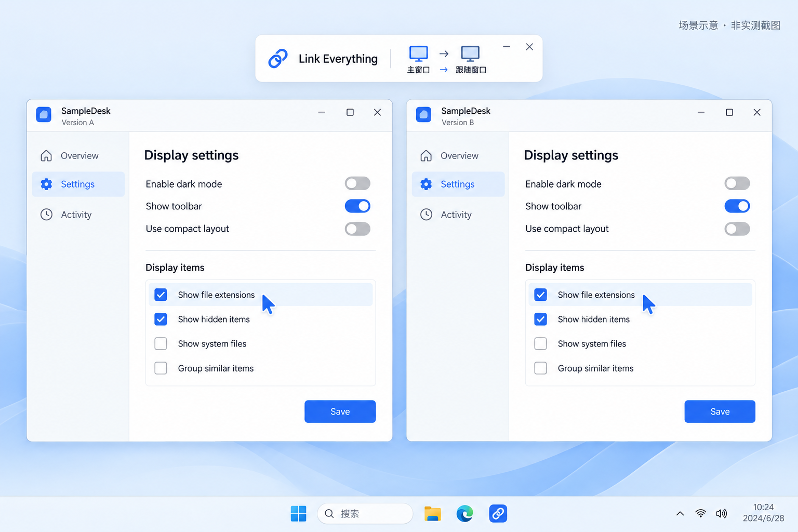Image resolution: width=798 pixels, height=532 pixels.
Task: Open the Wi-Fi network status icon
Action: (701, 514)
